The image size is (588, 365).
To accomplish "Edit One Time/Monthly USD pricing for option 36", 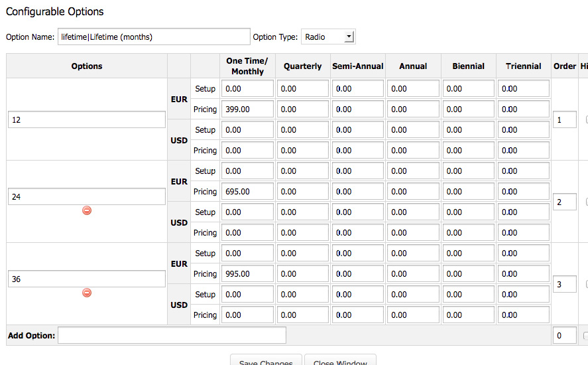I will tap(247, 315).
